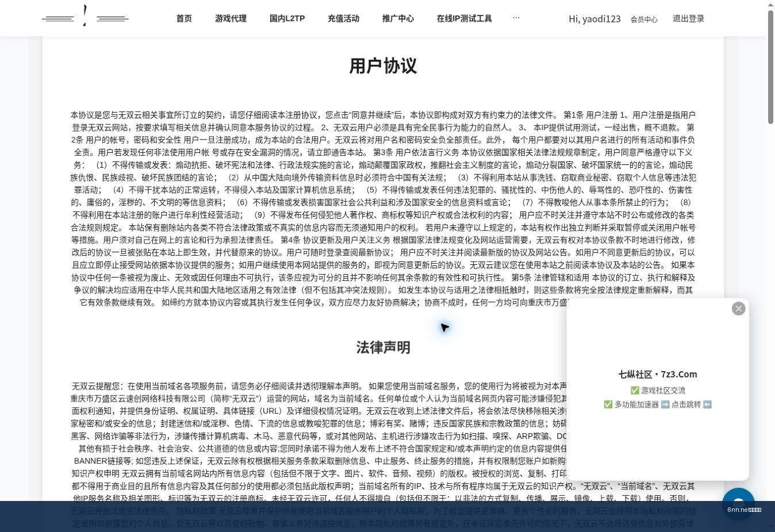Close the 七纵社区 popup ad
775x532 pixels.
(x=738, y=309)
